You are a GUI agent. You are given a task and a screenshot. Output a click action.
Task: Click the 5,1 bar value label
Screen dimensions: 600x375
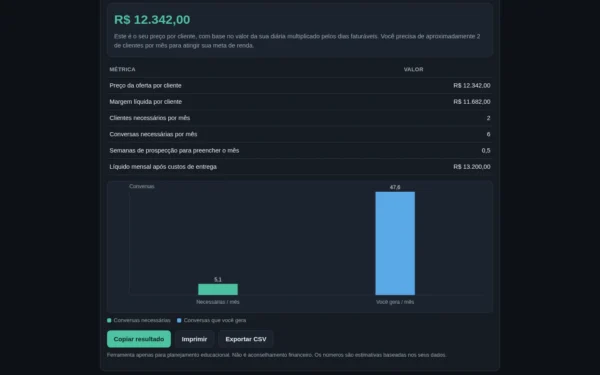(x=218, y=280)
